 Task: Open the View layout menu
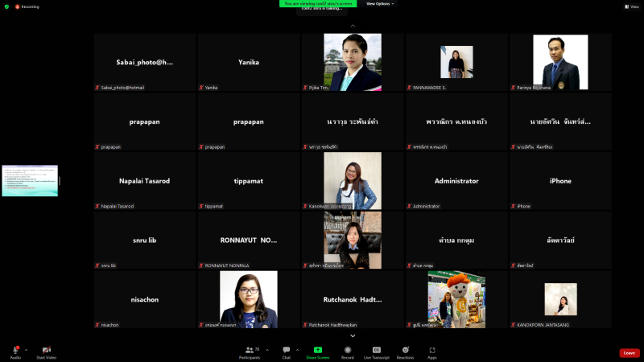(632, 6)
